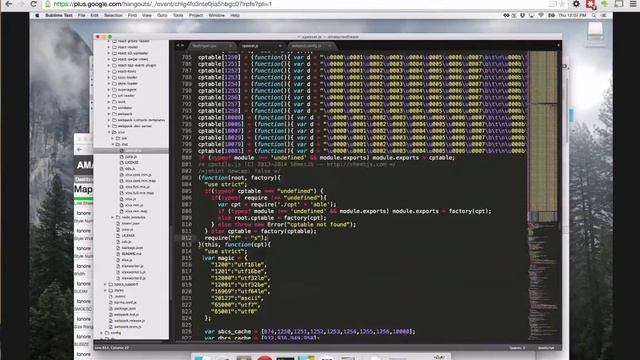Viewport: 640px width, 360px height.
Task: Open xlsxworker2.js in the sidebar
Action: (133, 278)
